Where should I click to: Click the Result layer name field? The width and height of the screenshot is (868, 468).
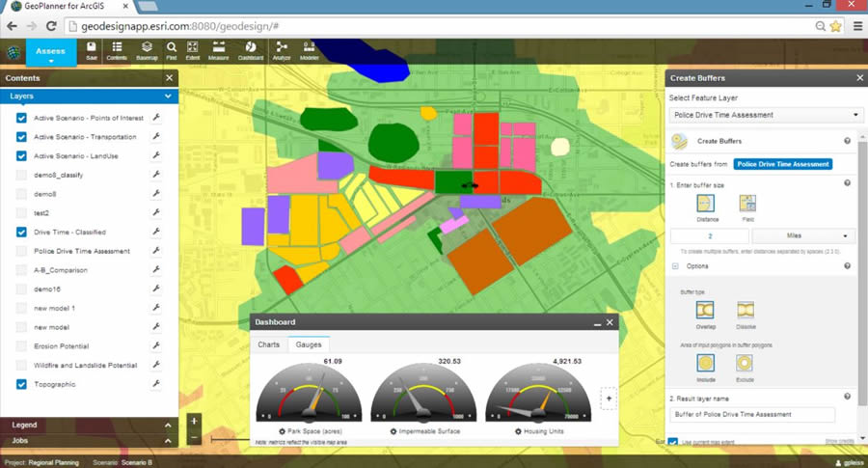(x=752, y=414)
